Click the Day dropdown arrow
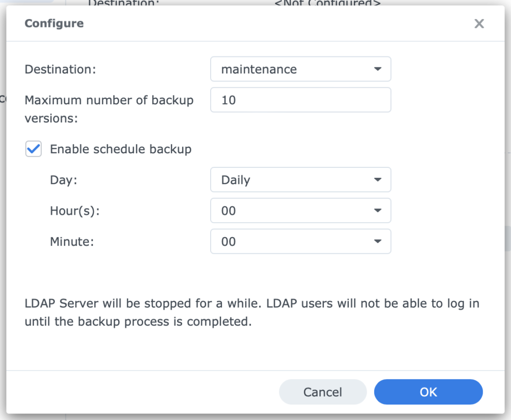This screenshot has height=420, width=511. [379, 180]
